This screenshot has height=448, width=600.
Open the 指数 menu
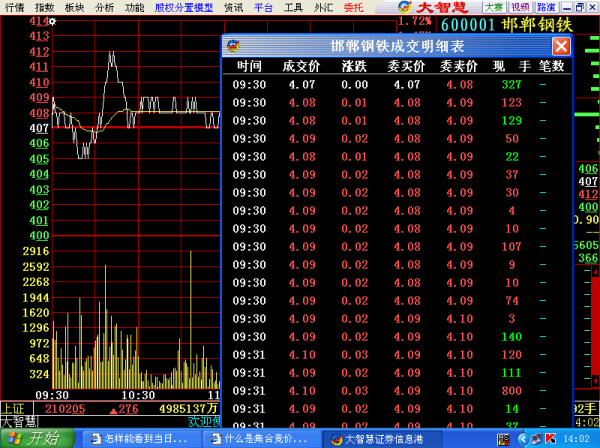coord(44,7)
